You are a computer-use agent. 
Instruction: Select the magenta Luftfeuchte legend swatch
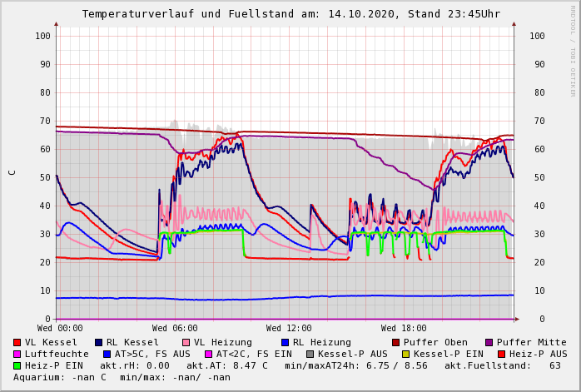17,354
